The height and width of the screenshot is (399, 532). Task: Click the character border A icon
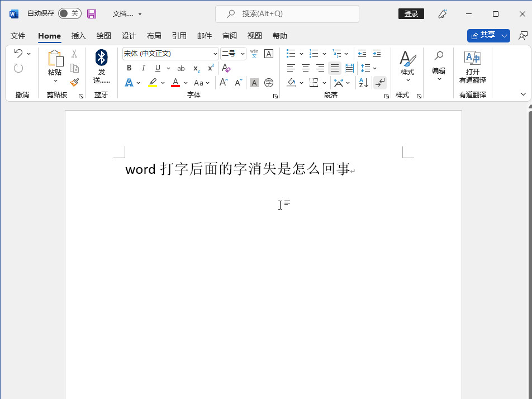(x=269, y=54)
